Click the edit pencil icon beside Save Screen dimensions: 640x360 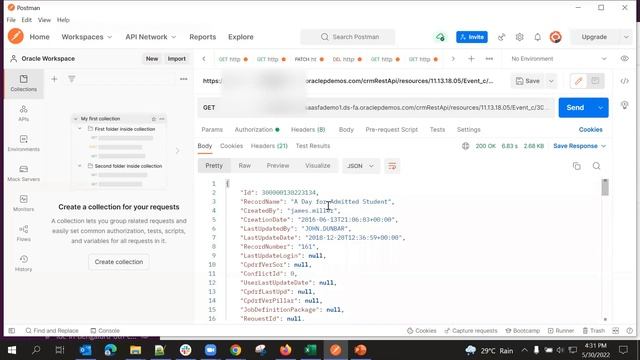pos(578,81)
